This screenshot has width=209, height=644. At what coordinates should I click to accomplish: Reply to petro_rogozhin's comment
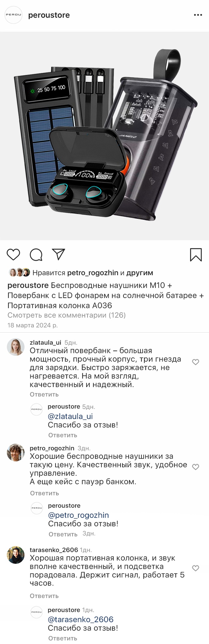click(x=44, y=493)
